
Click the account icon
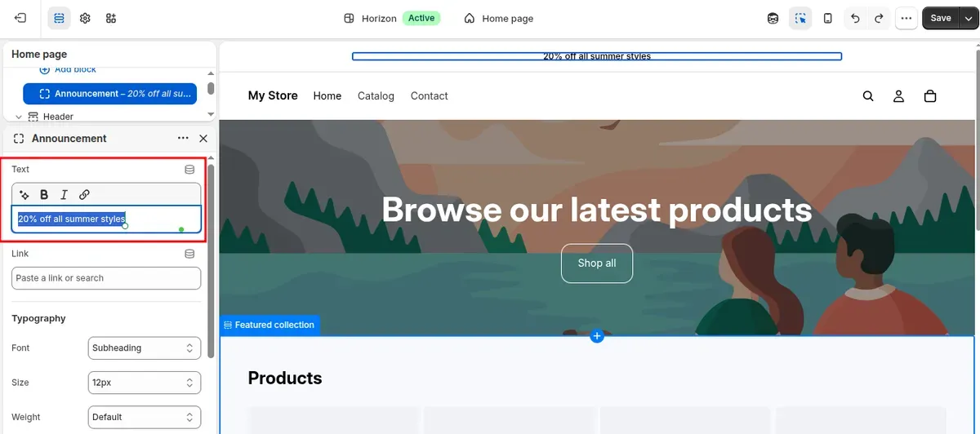898,96
